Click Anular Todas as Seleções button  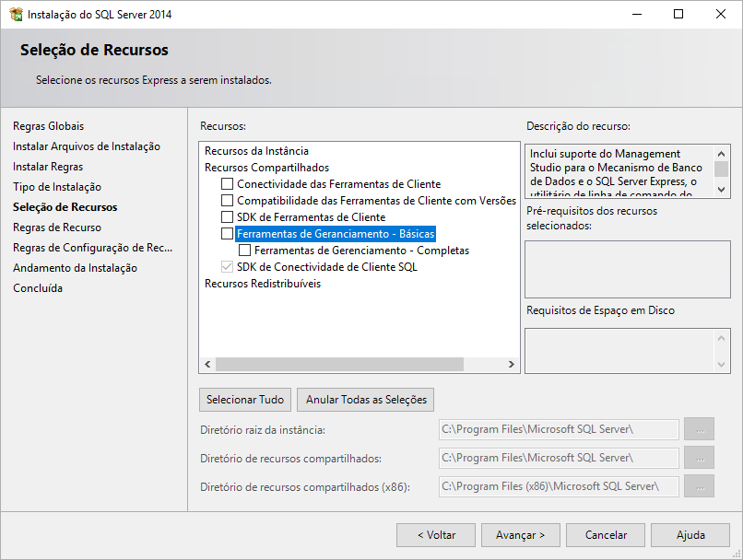pyautogui.click(x=365, y=400)
